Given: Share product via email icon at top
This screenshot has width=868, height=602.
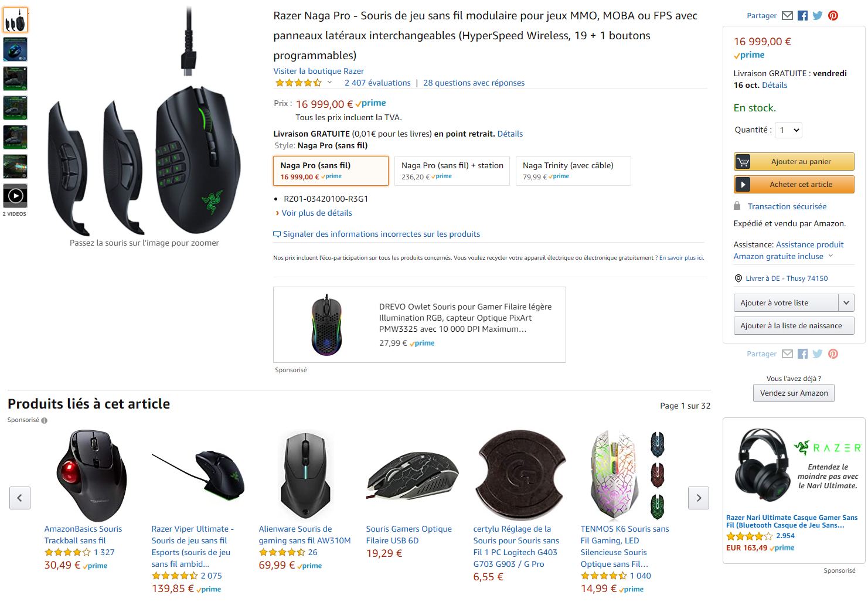Looking at the screenshot, I should [x=787, y=16].
